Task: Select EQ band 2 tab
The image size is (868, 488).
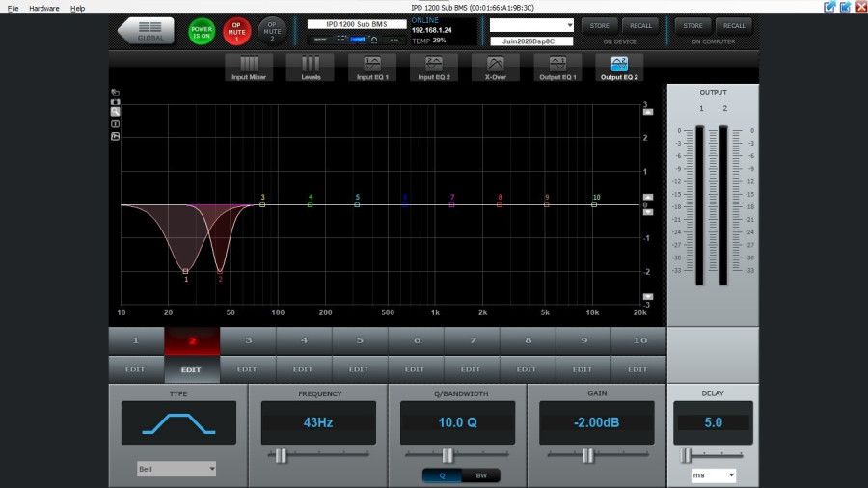Action: coord(192,340)
